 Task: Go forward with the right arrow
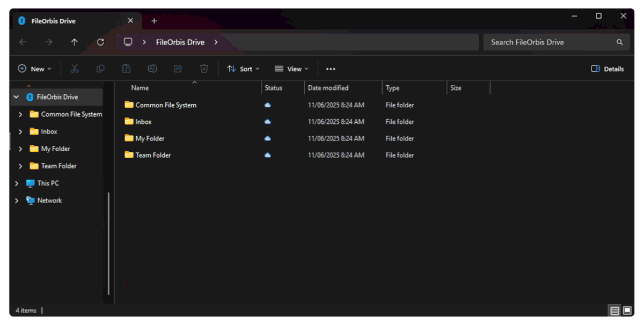pyautogui.click(x=48, y=42)
